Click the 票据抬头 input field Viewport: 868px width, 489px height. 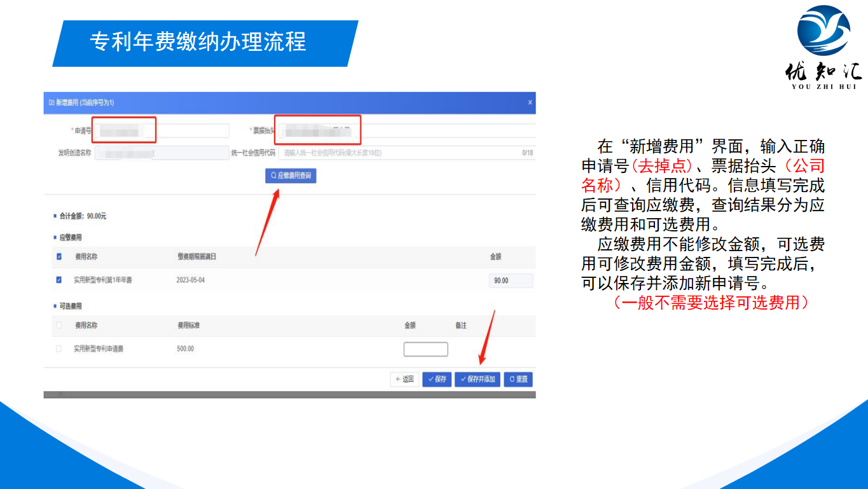pyautogui.click(x=407, y=131)
